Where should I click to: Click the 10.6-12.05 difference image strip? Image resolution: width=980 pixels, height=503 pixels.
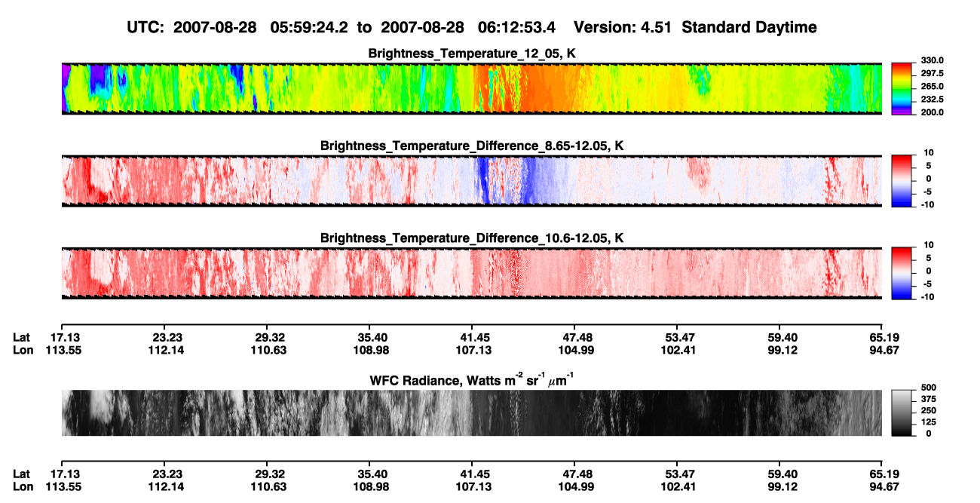(x=472, y=273)
